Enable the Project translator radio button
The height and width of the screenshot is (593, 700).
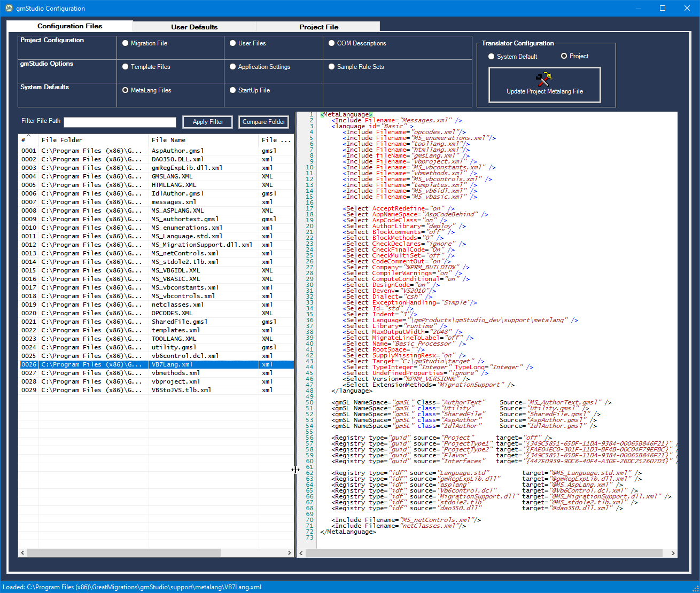(x=564, y=56)
